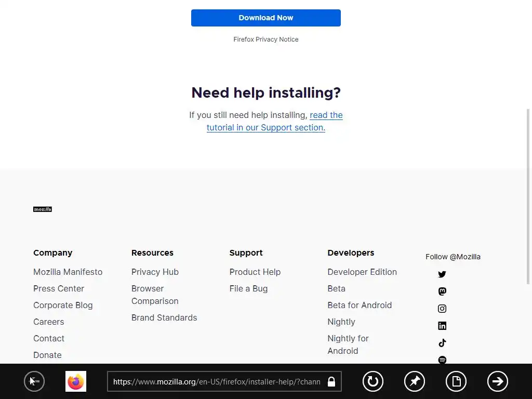The height and width of the screenshot is (399, 532).
Task: Click the Developers footer heading
Action: pyautogui.click(x=351, y=253)
